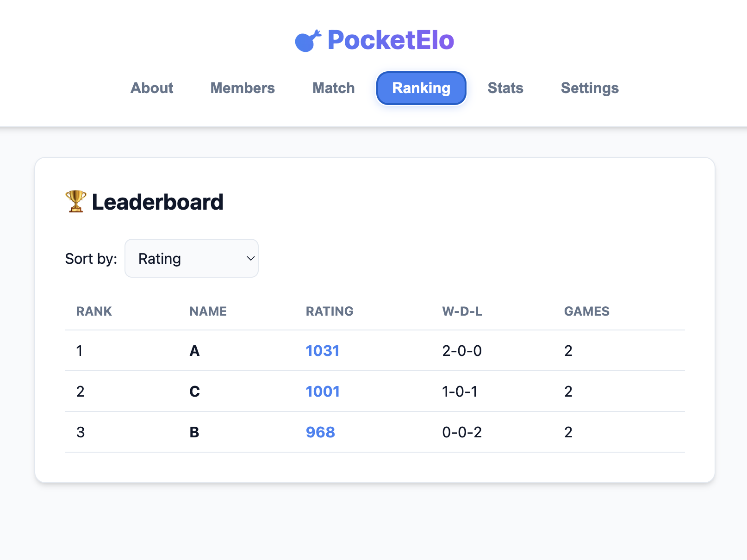
Task: Navigate to the Settings tab
Action: pos(590,88)
